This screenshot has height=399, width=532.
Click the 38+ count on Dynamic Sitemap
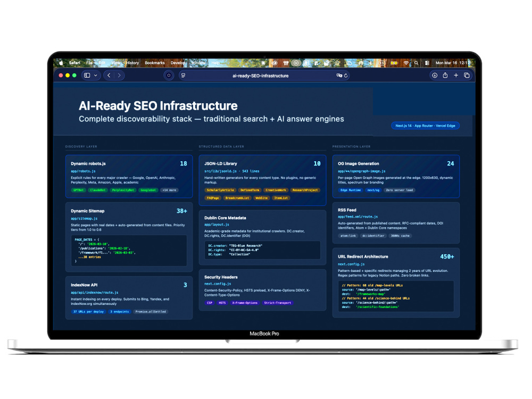[181, 211]
